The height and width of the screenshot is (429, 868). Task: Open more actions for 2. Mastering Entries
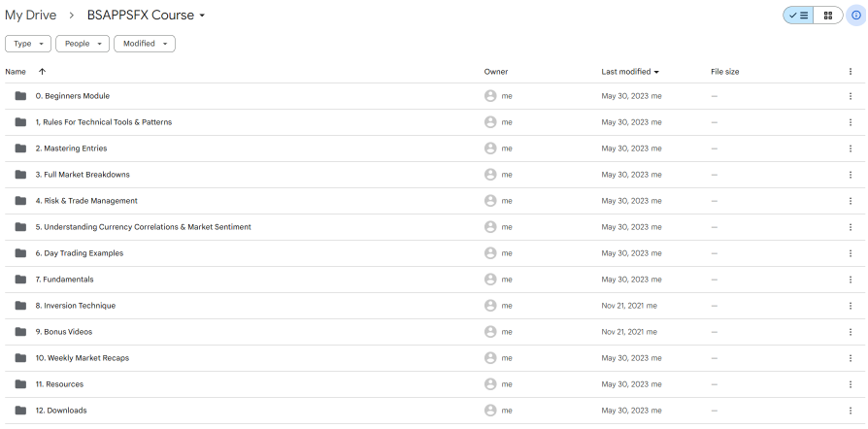851,148
